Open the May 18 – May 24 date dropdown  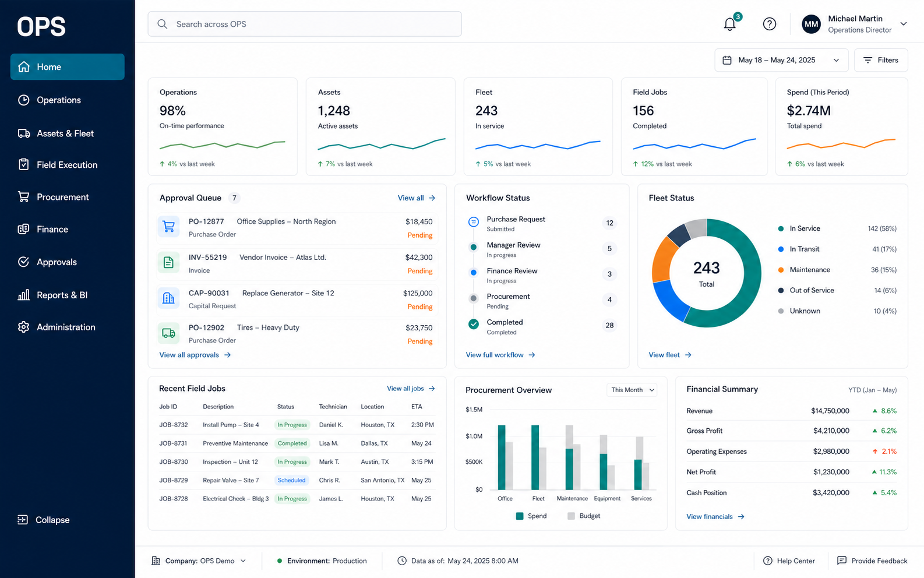pos(782,60)
